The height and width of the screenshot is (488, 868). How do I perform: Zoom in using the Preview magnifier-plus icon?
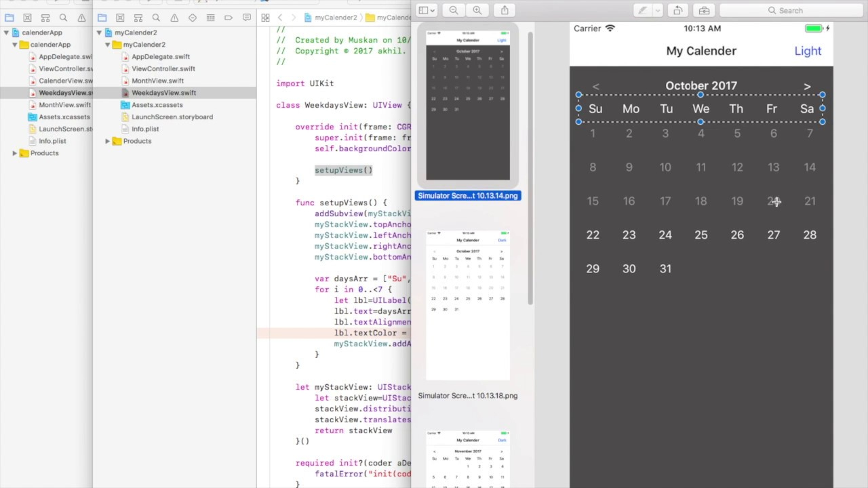(477, 10)
